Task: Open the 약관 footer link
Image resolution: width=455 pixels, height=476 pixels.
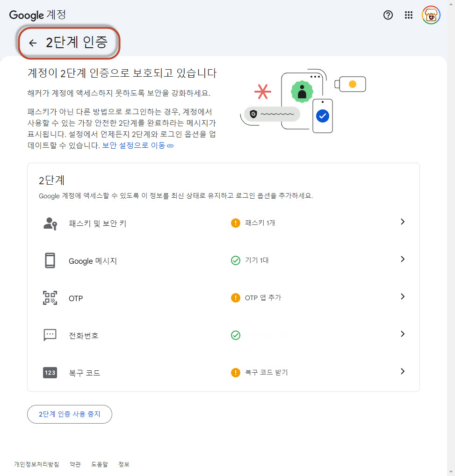Action: (x=75, y=464)
